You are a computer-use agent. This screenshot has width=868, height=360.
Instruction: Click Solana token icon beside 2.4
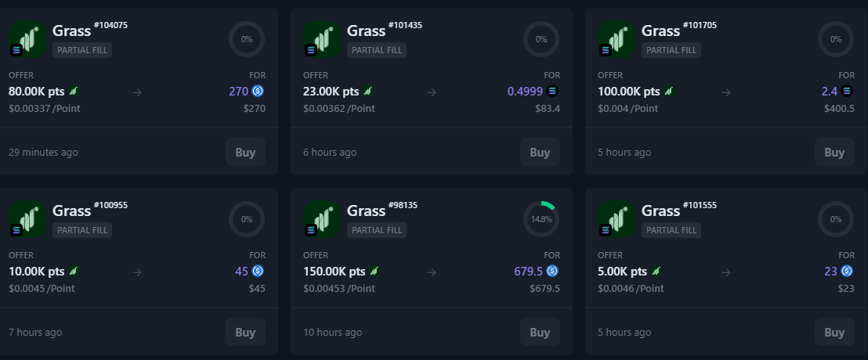[x=847, y=91]
